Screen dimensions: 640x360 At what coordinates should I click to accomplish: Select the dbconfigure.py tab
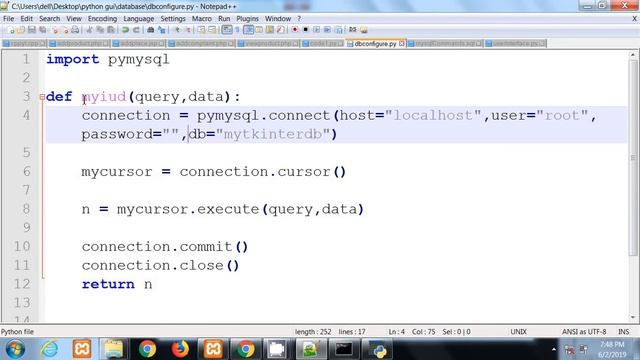click(375, 43)
